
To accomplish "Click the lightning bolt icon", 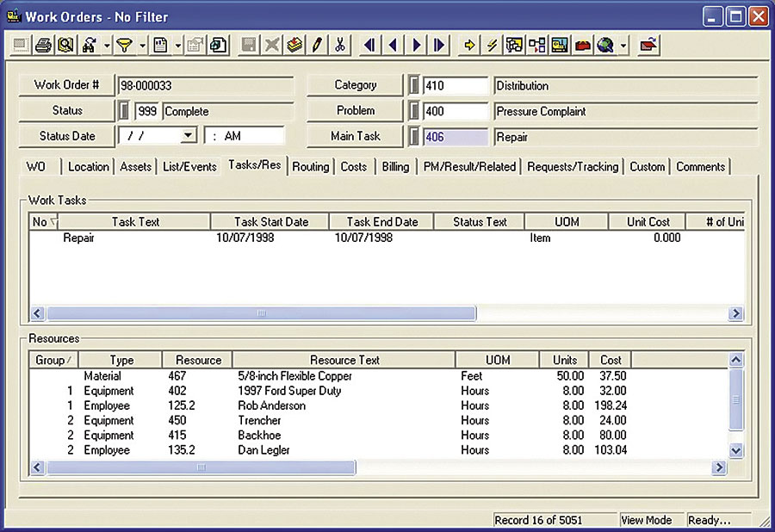I will 493,46.
